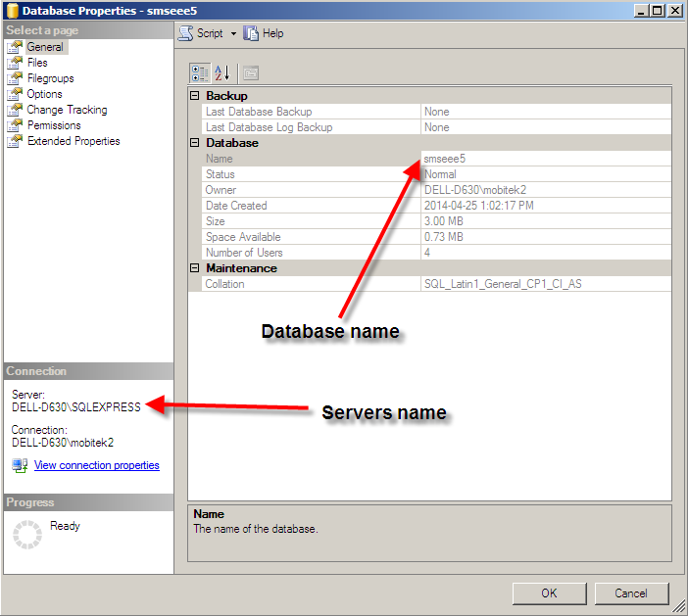Click View connection properties link

point(96,466)
